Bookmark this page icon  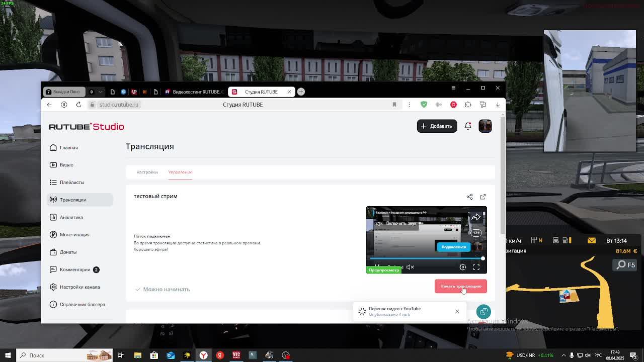394,105
